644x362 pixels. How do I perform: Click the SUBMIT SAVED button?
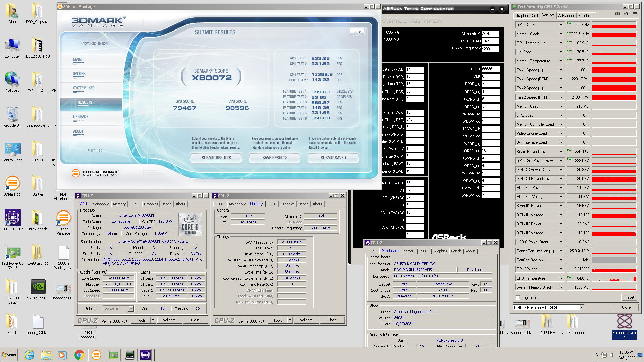(x=333, y=158)
